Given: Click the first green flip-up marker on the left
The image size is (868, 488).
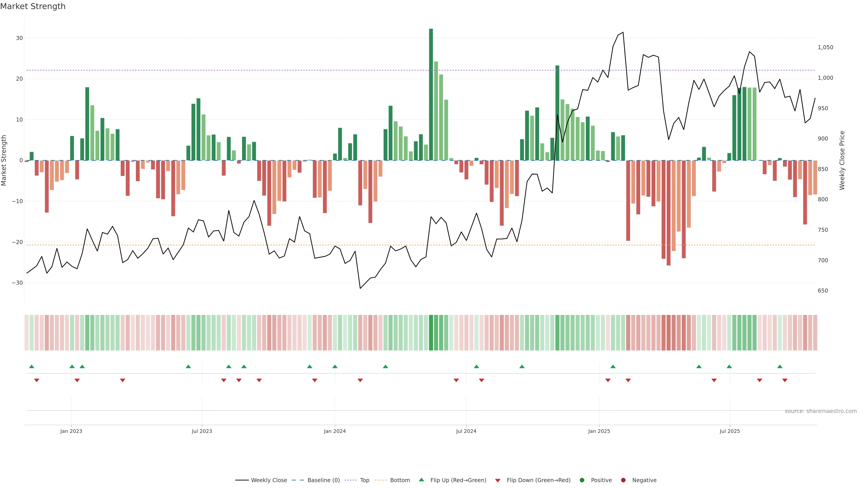Looking at the screenshot, I should tap(32, 366).
